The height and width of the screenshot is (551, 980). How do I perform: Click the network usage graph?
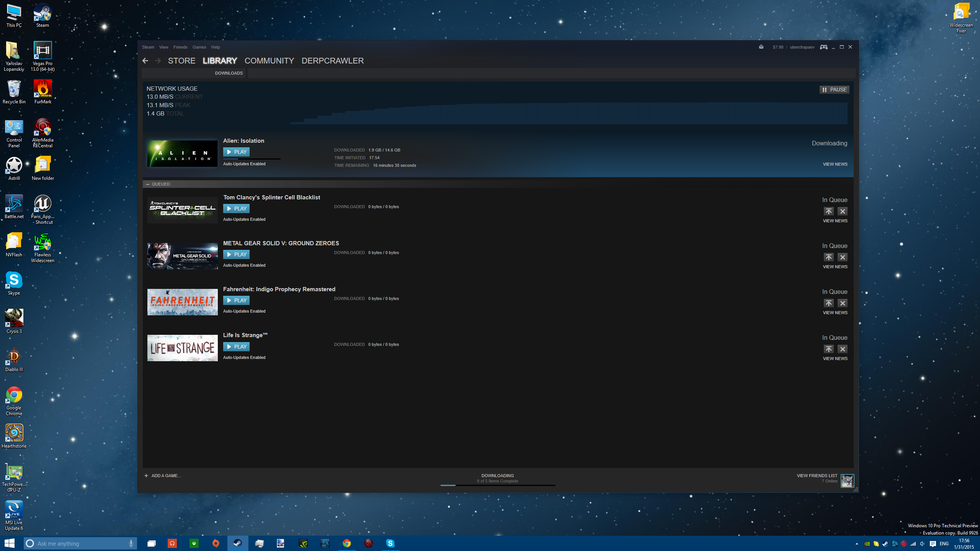[568, 114]
